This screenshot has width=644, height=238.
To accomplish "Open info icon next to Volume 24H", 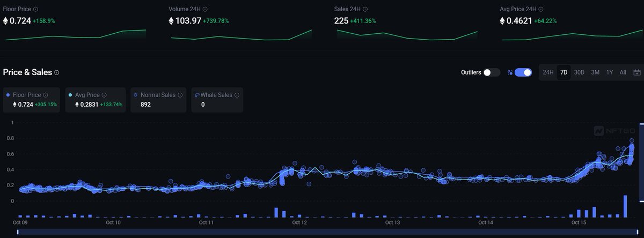I will [x=206, y=9].
